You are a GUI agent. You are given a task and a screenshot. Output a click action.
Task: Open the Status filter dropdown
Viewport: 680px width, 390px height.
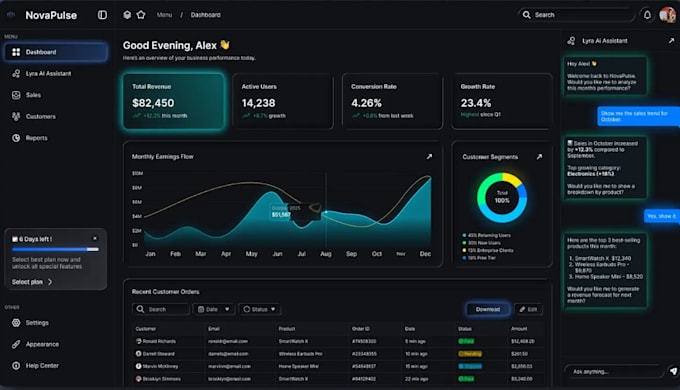click(x=259, y=309)
